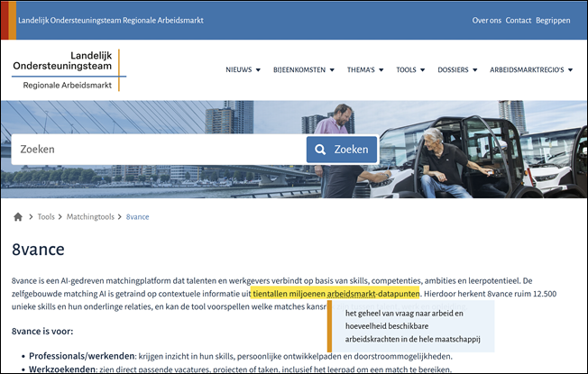Navigate to Tools in breadcrumb
Viewport: 588px width, 374px height.
[x=46, y=216]
